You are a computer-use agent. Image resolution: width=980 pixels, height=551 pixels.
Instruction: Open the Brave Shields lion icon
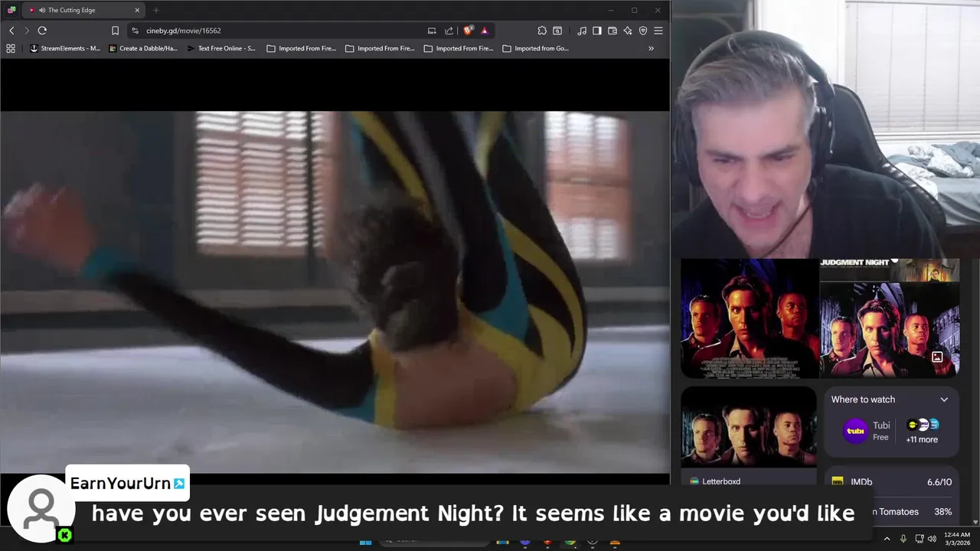468,31
